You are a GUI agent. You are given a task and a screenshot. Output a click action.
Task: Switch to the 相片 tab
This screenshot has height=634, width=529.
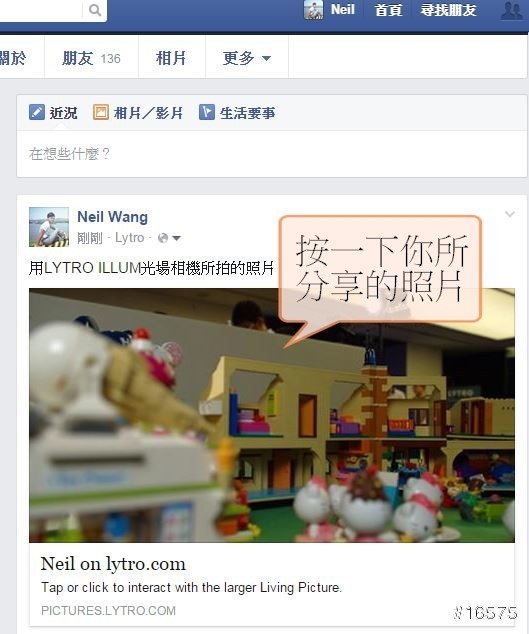click(171, 58)
